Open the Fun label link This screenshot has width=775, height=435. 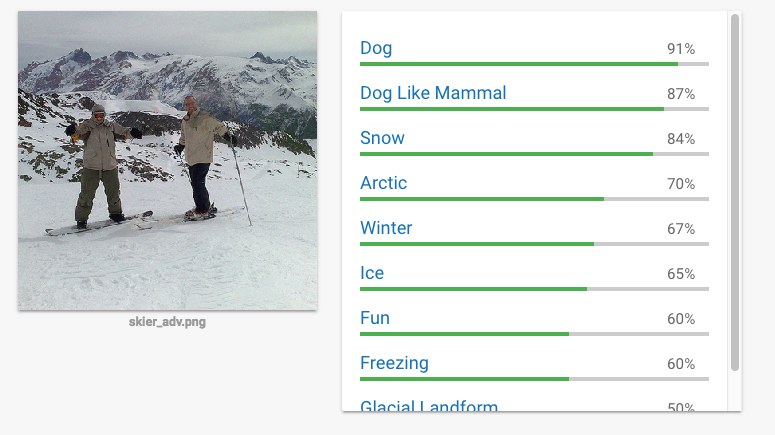[375, 318]
